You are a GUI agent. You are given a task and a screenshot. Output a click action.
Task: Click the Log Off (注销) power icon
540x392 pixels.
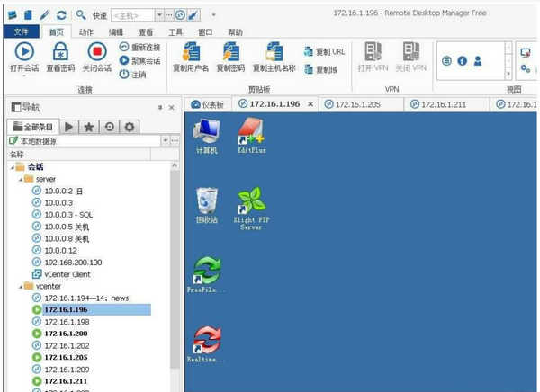click(x=124, y=74)
